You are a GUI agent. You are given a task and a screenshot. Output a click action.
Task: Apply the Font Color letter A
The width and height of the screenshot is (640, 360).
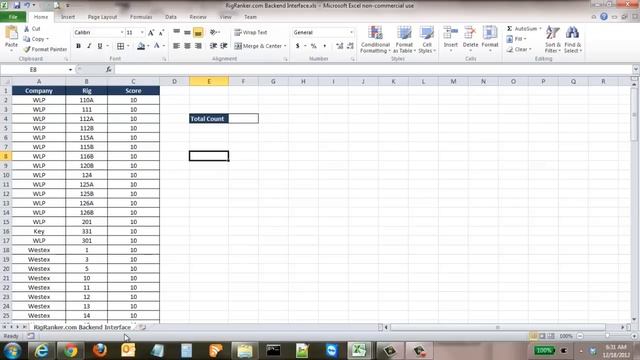coord(157,46)
